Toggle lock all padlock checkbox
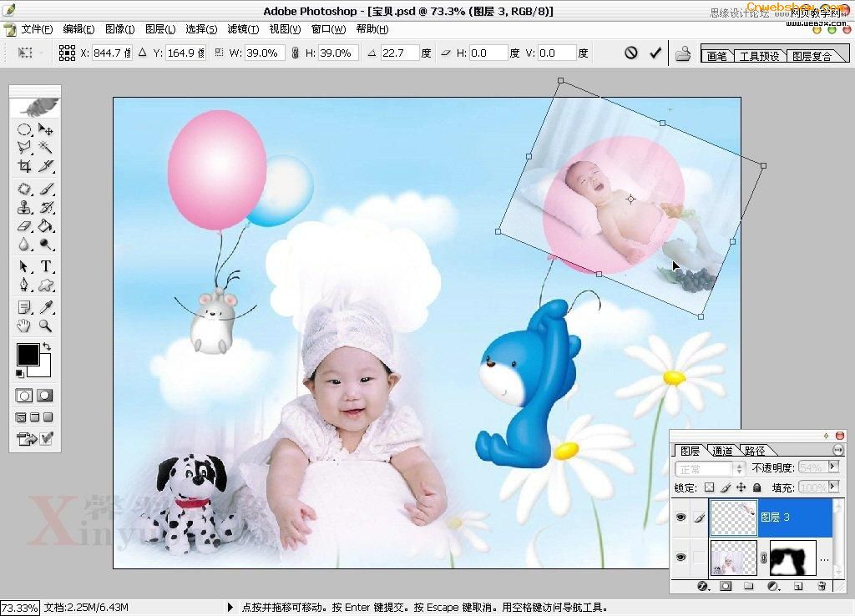This screenshot has height=616, width=855. point(756,487)
